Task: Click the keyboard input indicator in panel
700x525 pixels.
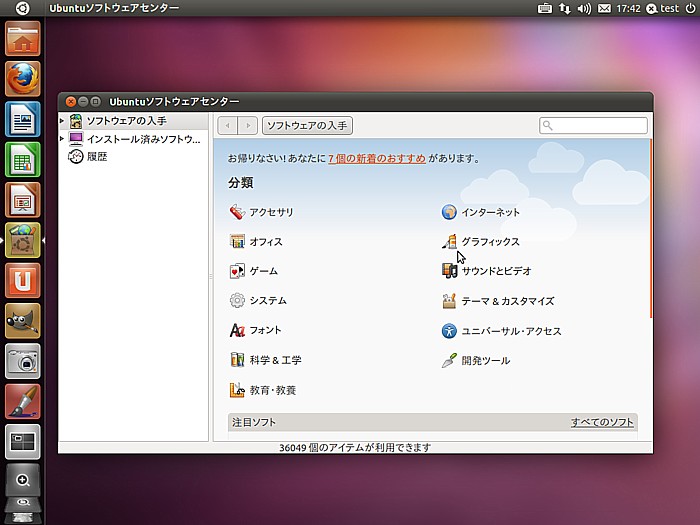Action: pyautogui.click(x=545, y=8)
